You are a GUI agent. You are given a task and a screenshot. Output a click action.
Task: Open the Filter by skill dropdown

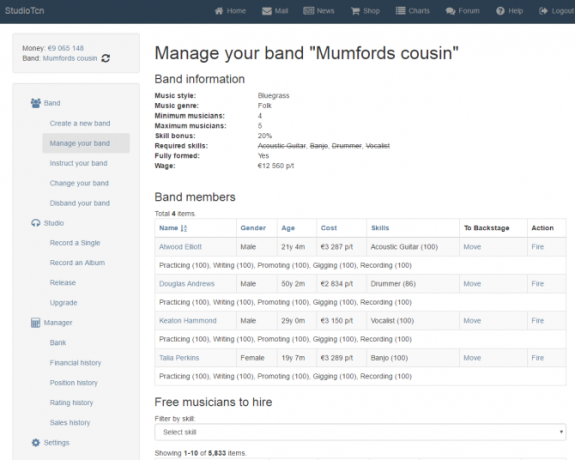[360, 432]
